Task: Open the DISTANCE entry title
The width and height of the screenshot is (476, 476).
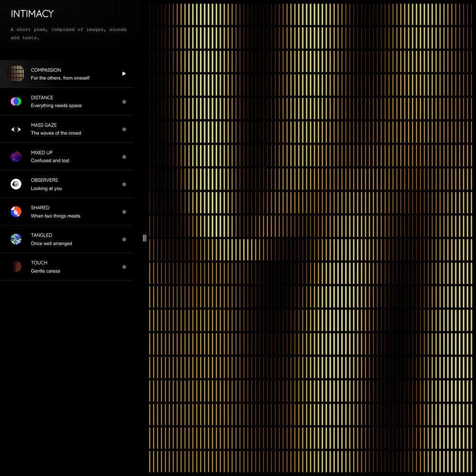Action: (42, 98)
